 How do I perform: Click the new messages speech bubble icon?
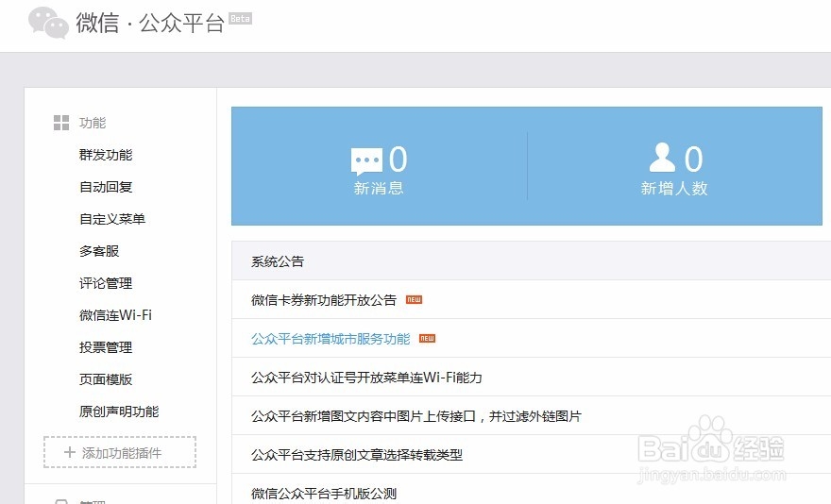click(x=366, y=161)
